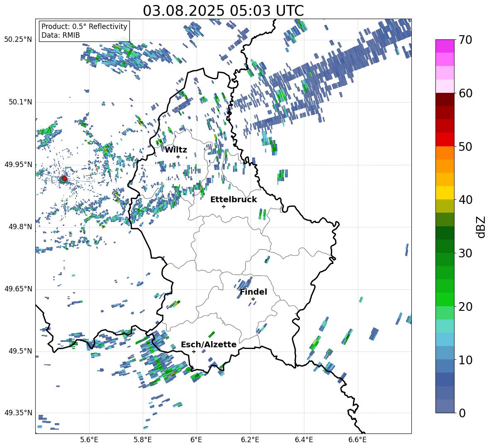Image resolution: width=491 pixels, height=448 pixels.
Task: Click the 50.25°N latitude label
Action: [x=18, y=39]
